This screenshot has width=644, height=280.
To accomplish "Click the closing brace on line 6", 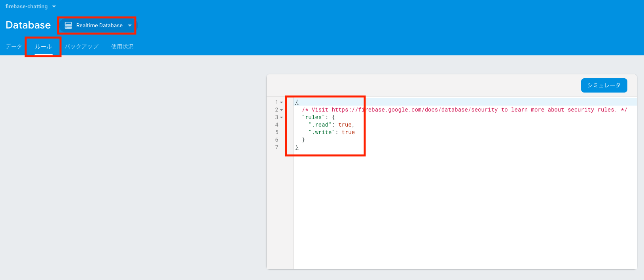I will tap(303, 140).
